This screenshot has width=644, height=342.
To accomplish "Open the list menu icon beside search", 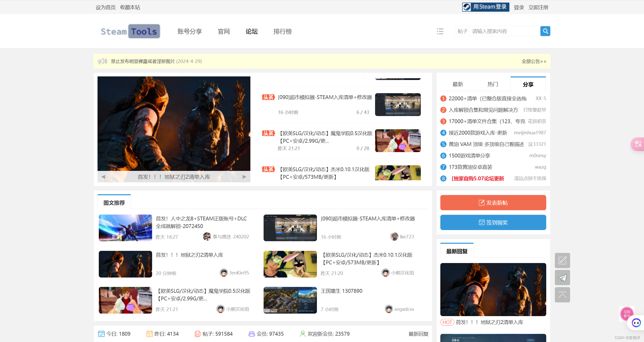I will click(x=440, y=31).
